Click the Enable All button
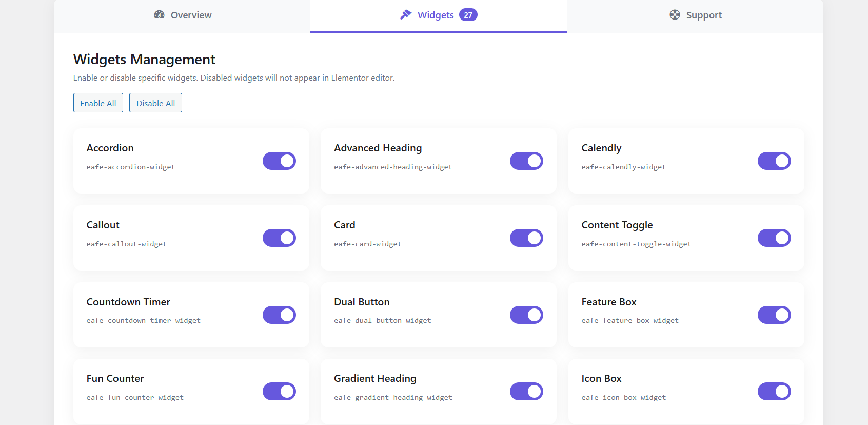This screenshot has width=868, height=425. click(x=98, y=103)
